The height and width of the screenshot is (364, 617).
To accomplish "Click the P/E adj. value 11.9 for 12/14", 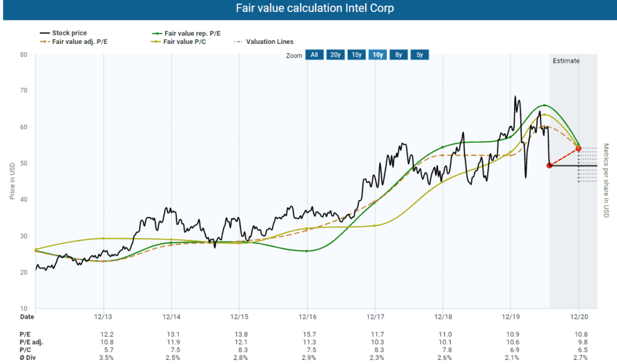I will pyautogui.click(x=173, y=342).
